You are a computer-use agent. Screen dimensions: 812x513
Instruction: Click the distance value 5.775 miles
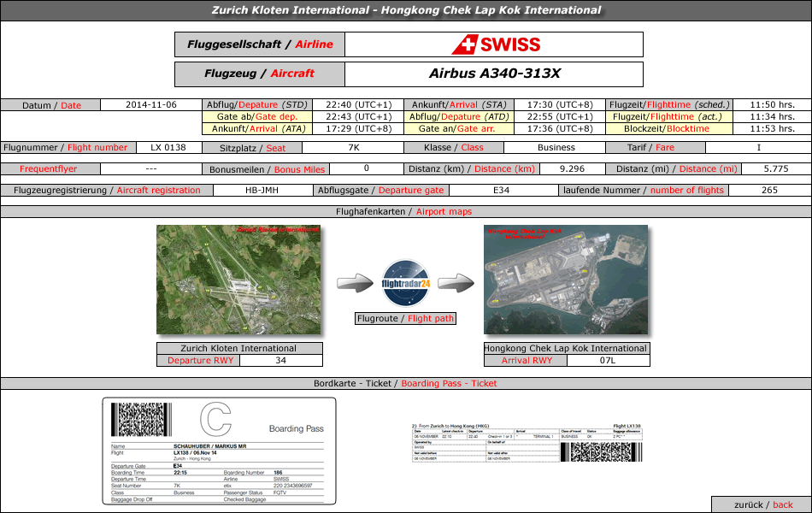(x=776, y=169)
